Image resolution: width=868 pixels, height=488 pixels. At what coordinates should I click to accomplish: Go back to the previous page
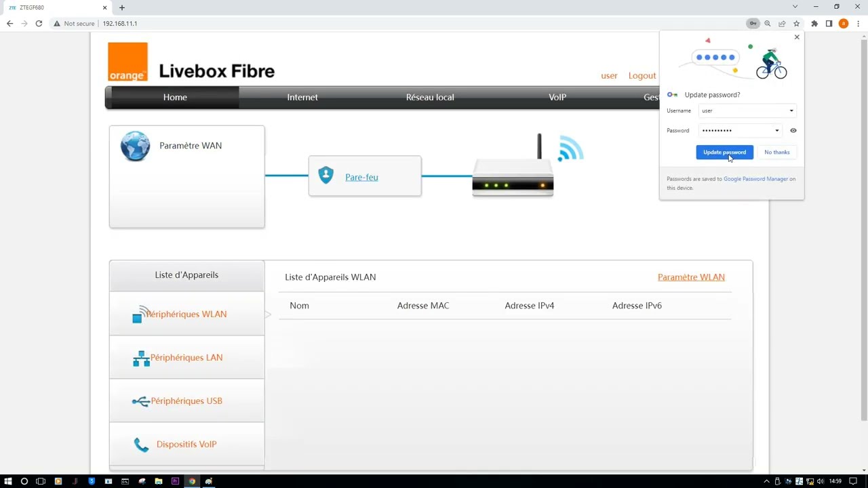pos(9,24)
